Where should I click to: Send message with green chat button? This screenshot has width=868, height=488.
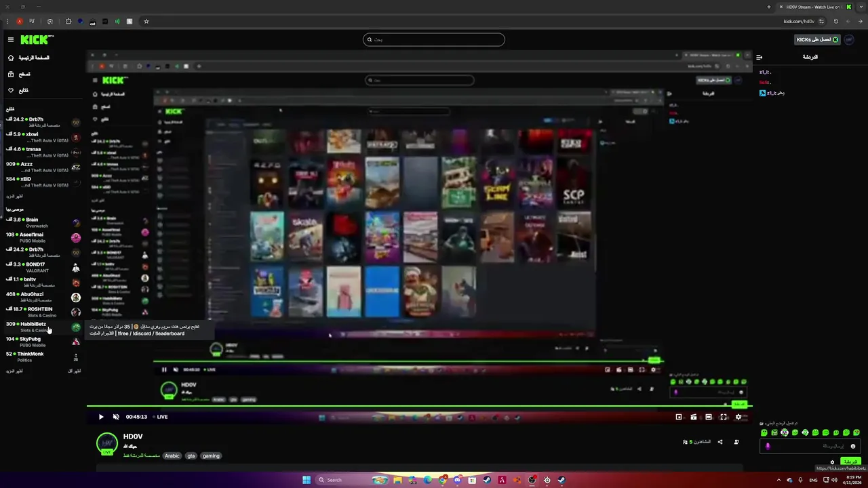pos(850,462)
